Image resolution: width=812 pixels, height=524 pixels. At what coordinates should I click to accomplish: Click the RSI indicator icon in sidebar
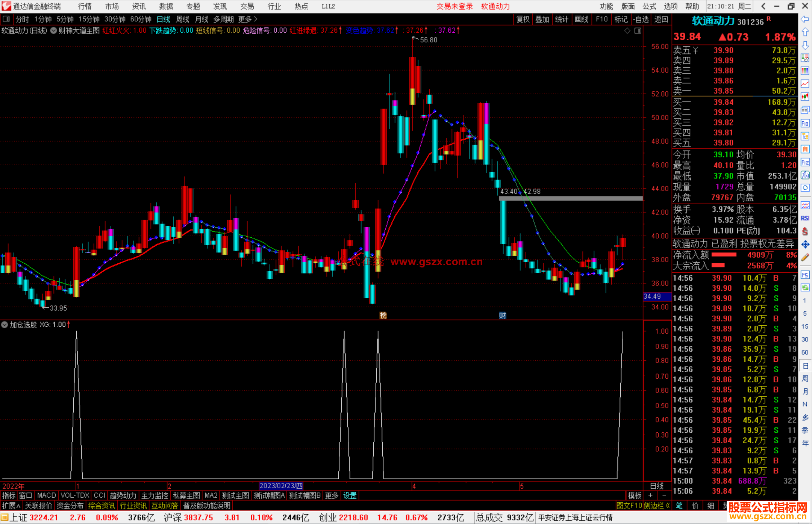click(x=805, y=218)
